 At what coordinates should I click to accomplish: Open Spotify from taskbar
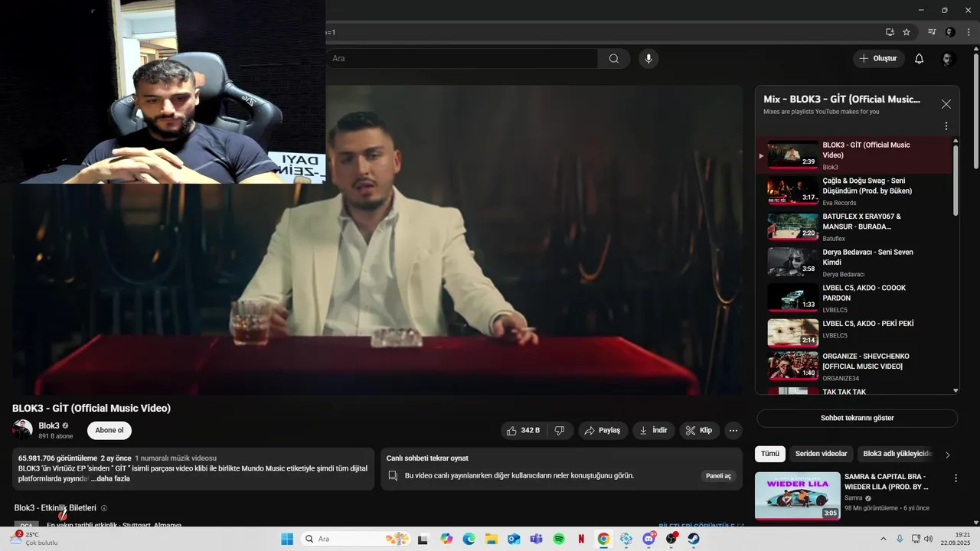coord(559,539)
